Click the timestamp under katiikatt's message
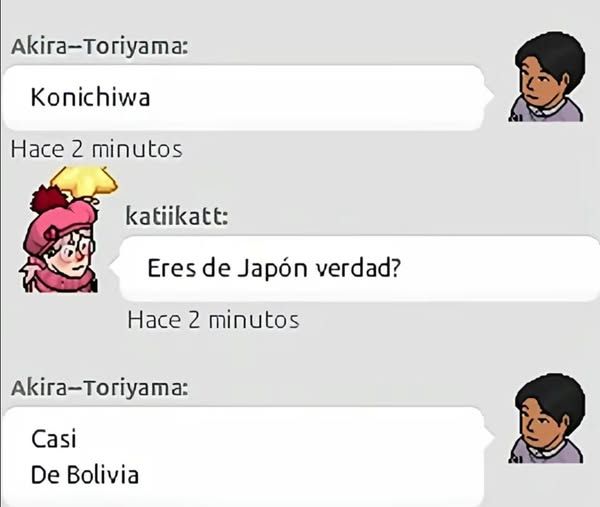The image size is (600, 507). click(x=213, y=320)
